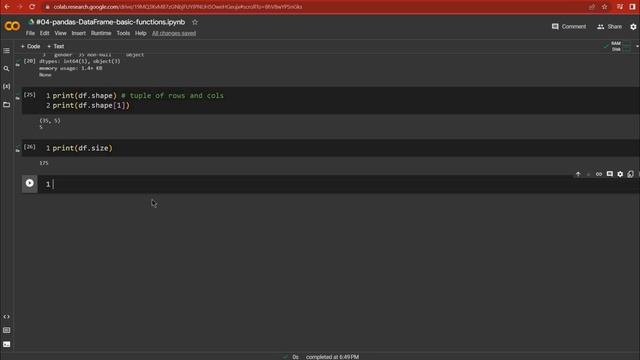Open the command palette icon
Viewport: 640px width, 360px height.
6,330
